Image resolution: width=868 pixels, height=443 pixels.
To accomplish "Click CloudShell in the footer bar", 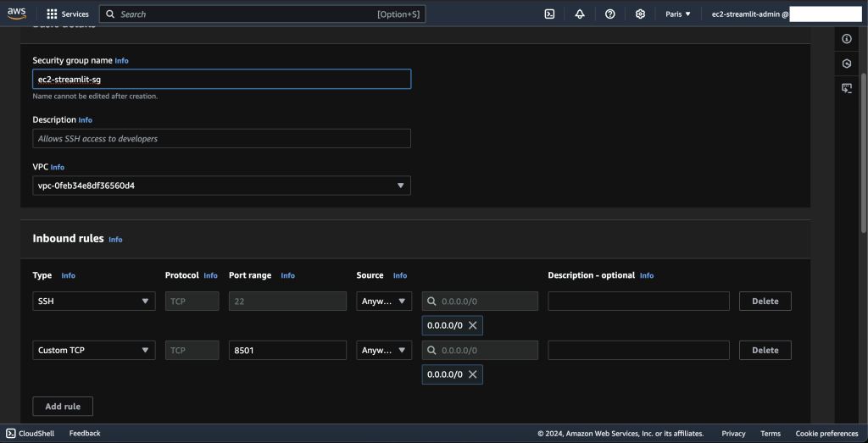I will (31, 433).
